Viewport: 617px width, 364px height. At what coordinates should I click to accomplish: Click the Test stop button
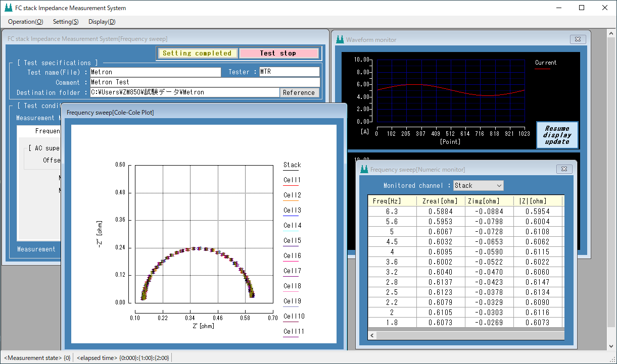click(x=278, y=53)
